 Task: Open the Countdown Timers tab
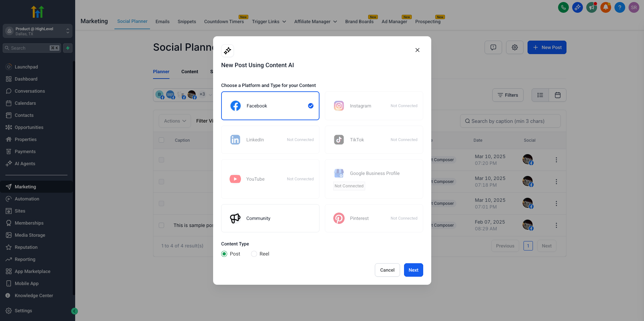pyautogui.click(x=224, y=21)
